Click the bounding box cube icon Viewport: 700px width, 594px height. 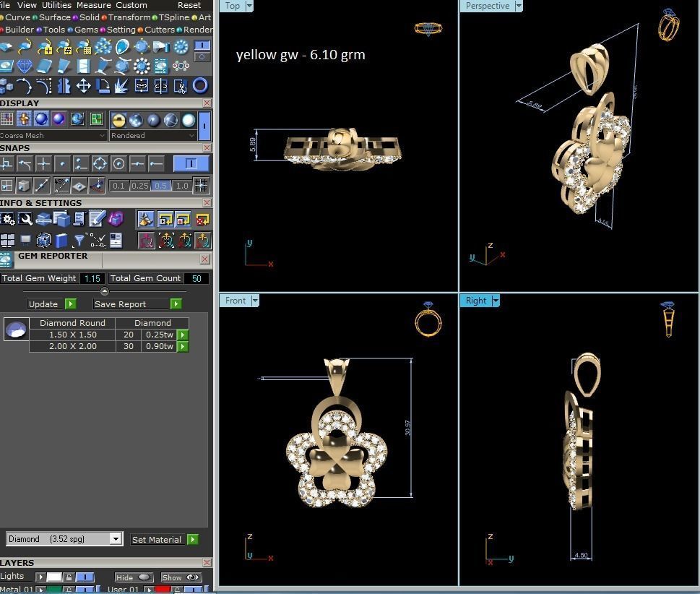[x=44, y=241]
